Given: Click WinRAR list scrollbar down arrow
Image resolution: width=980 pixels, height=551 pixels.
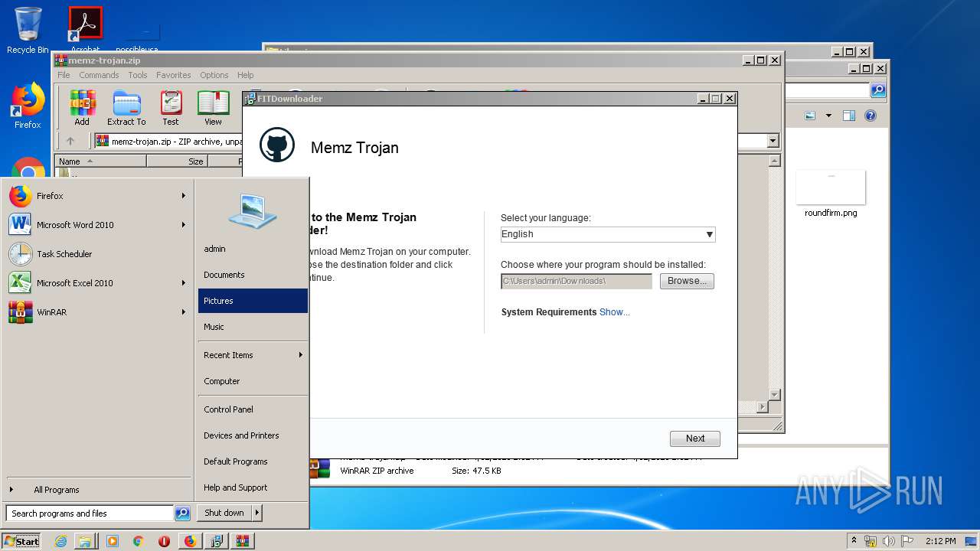Looking at the screenshot, I should [x=774, y=395].
